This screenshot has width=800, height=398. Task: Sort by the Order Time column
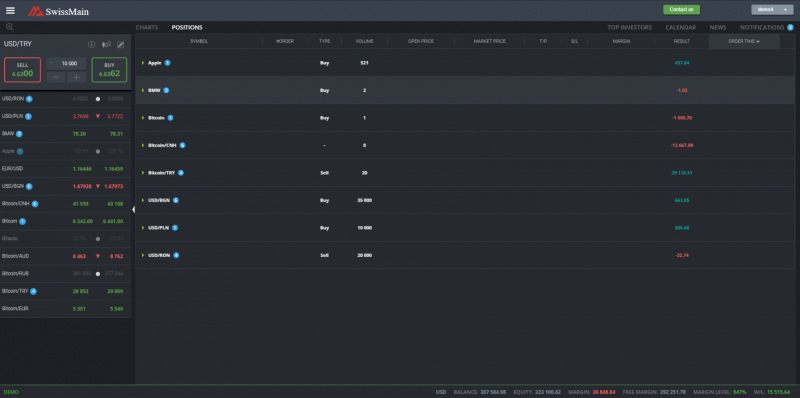click(744, 41)
